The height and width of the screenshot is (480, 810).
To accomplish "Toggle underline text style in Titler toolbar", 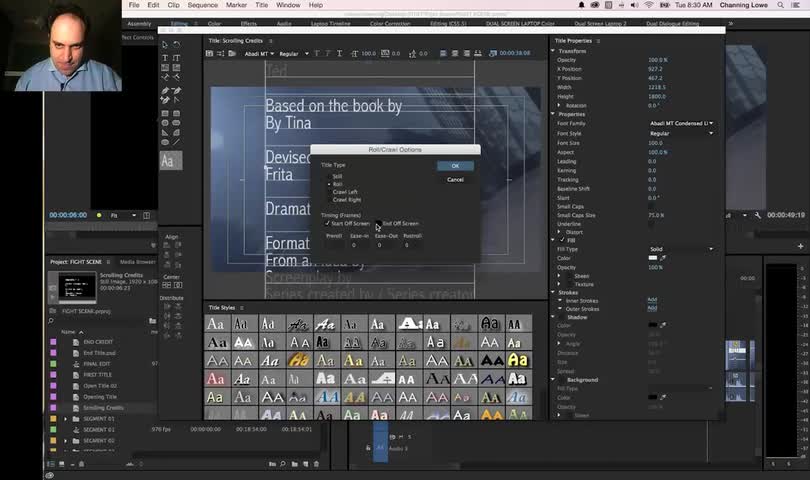I will click(x=339, y=53).
